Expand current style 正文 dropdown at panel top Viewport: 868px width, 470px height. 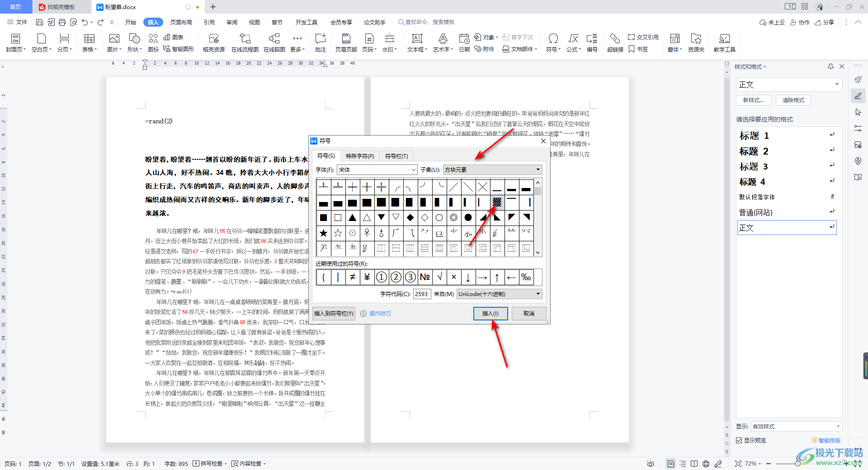[x=837, y=85]
